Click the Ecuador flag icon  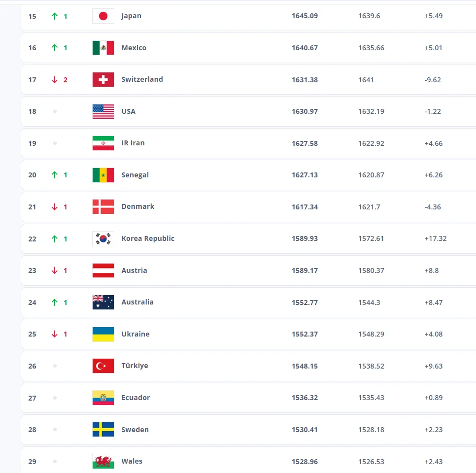(x=103, y=398)
